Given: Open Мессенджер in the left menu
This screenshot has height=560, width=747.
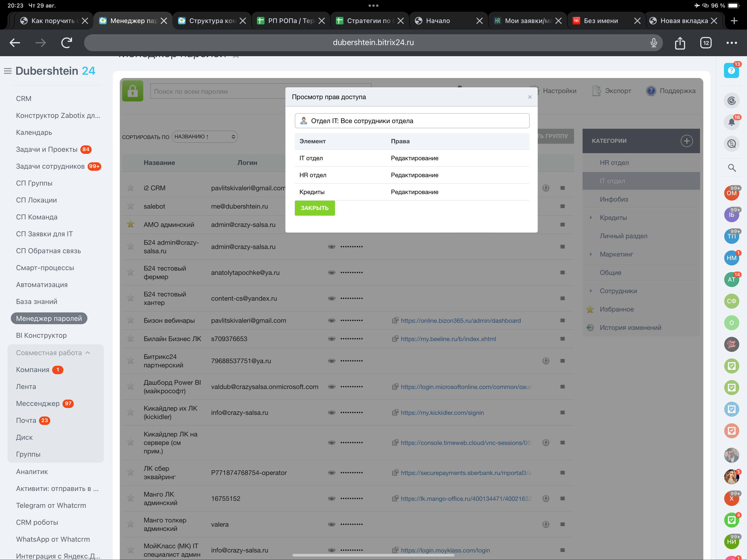Looking at the screenshot, I should 38,403.
